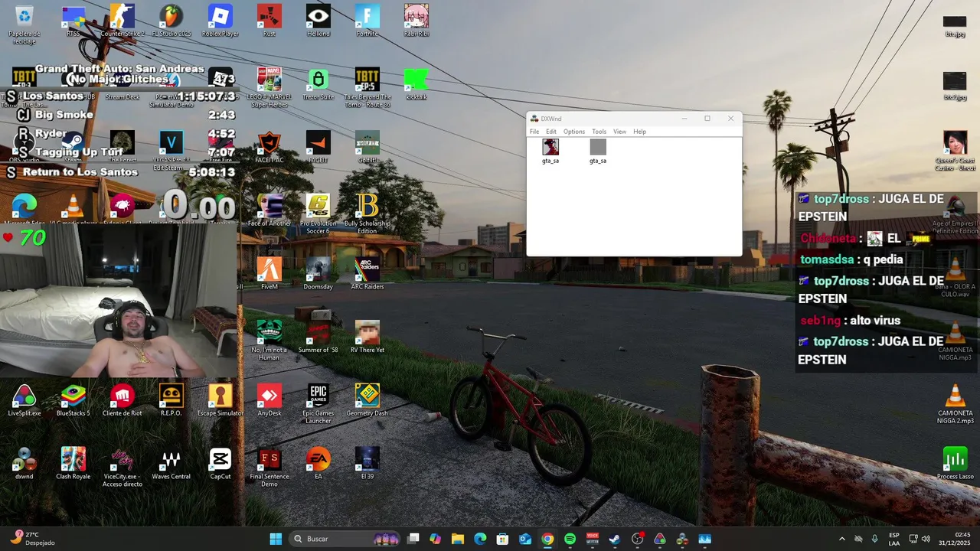Select the FL Studio 2025 desktop icon
The width and height of the screenshot is (980, 551).
[x=171, y=21]
